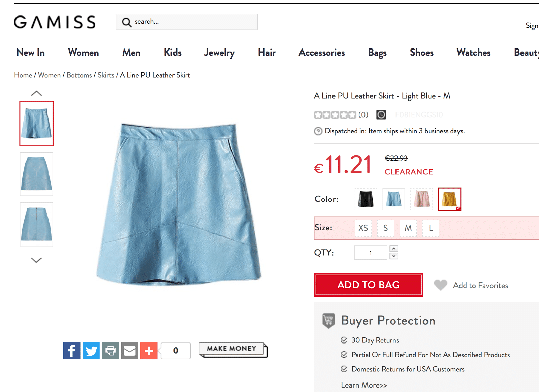This screenshot has height=392, width=539.
Task: Open the Women menu
Action: pos(84,53)
